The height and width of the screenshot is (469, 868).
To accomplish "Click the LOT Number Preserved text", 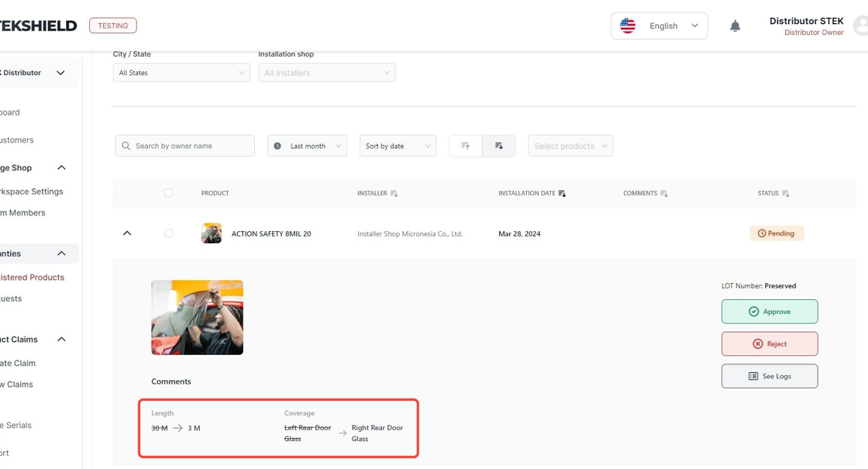I will click(x=759, y=286).
